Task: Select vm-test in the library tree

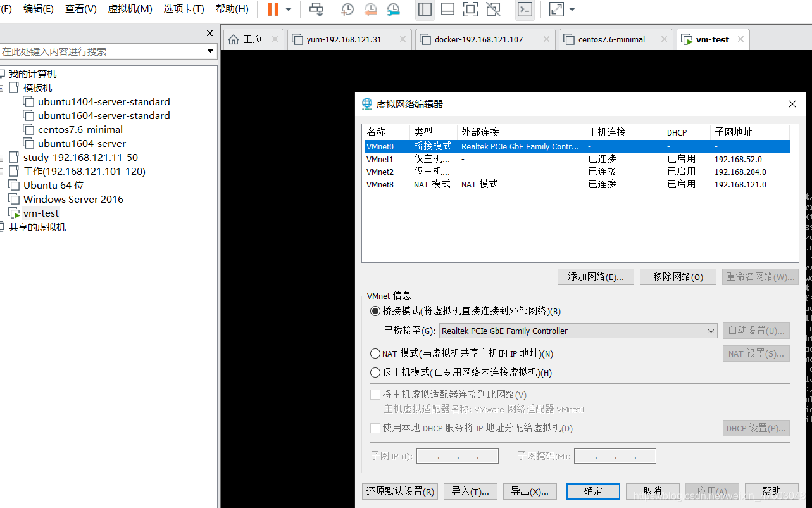Action: click(x=41, y=213)
